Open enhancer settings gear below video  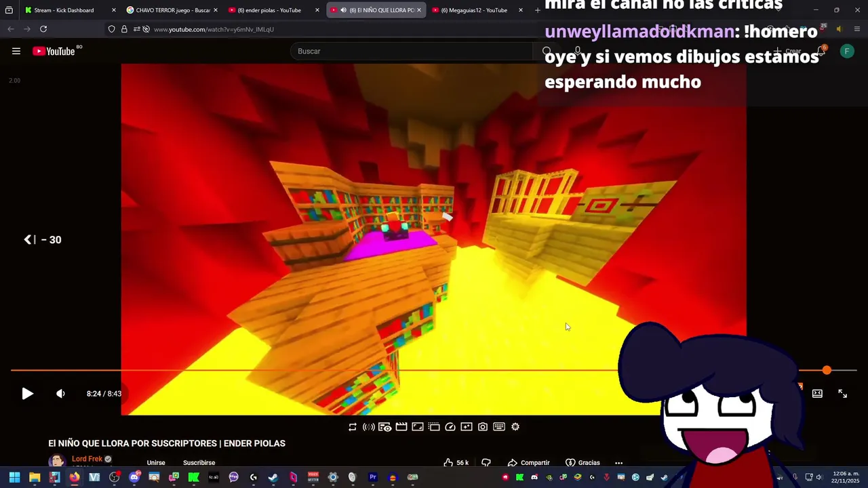515,427
